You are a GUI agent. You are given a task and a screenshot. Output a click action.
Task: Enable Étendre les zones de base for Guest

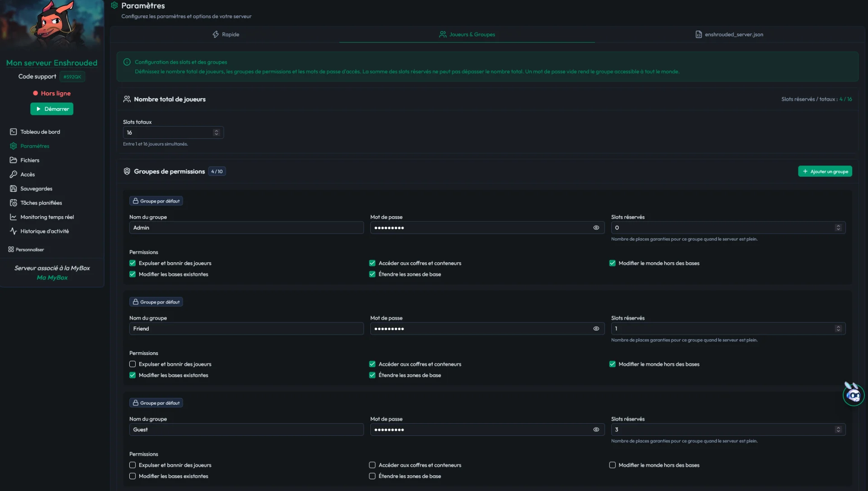click(x=372, y=476)
